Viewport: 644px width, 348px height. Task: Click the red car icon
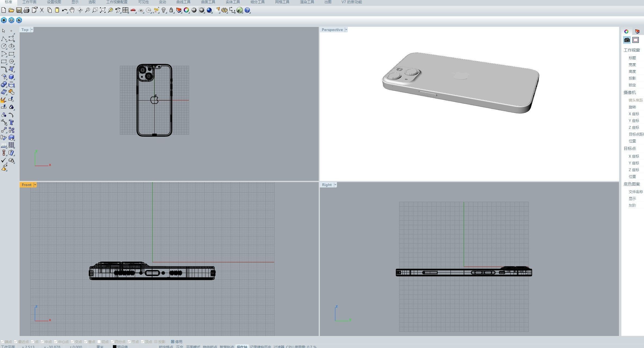(x=133, y=10)
